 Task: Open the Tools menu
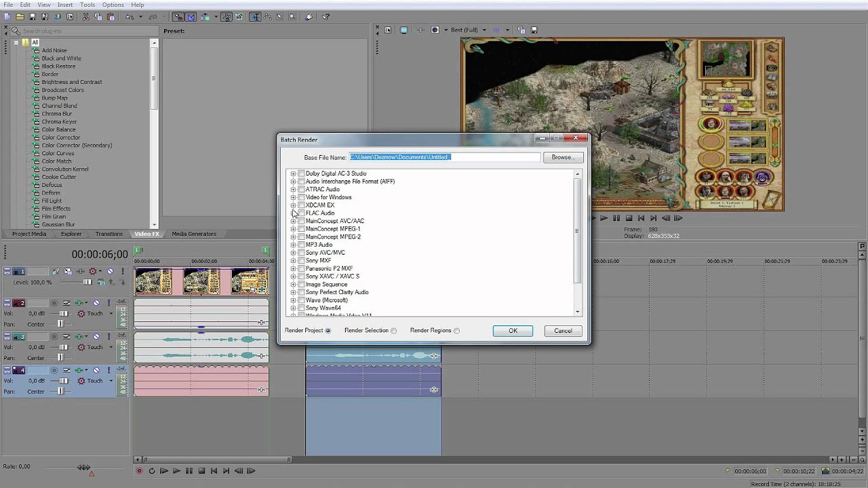click(x=87, y=5)
